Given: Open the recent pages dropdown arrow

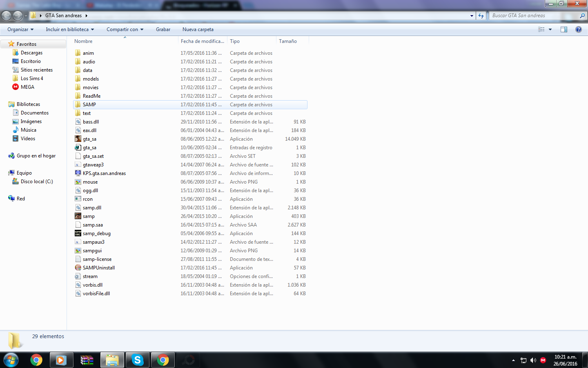Looking at the screenshot, I should (x=26, y=16).
